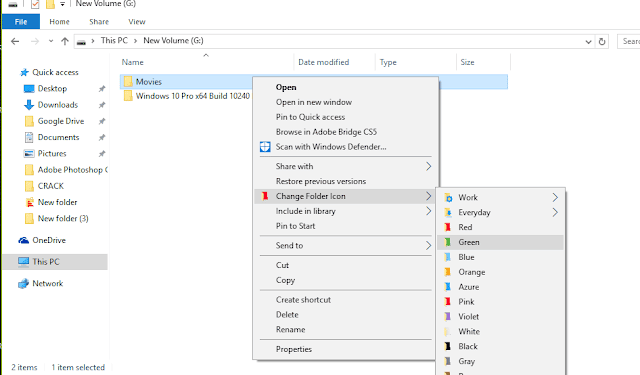This screenshot has width=640, height=375.
Task: Apply the Red folder color
Action: [500, 227]
